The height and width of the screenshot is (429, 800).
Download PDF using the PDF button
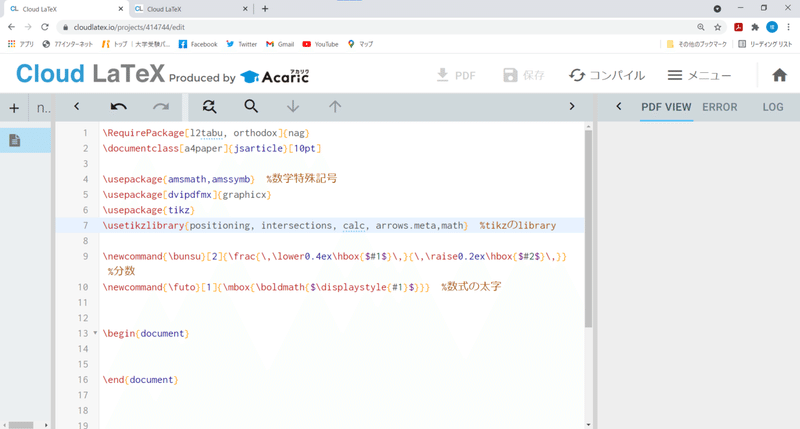click(x=456, y=75)
